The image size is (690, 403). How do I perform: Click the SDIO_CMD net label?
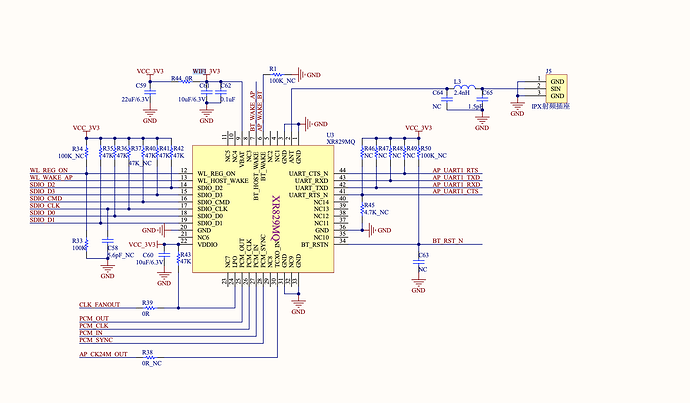coord(46,198)
